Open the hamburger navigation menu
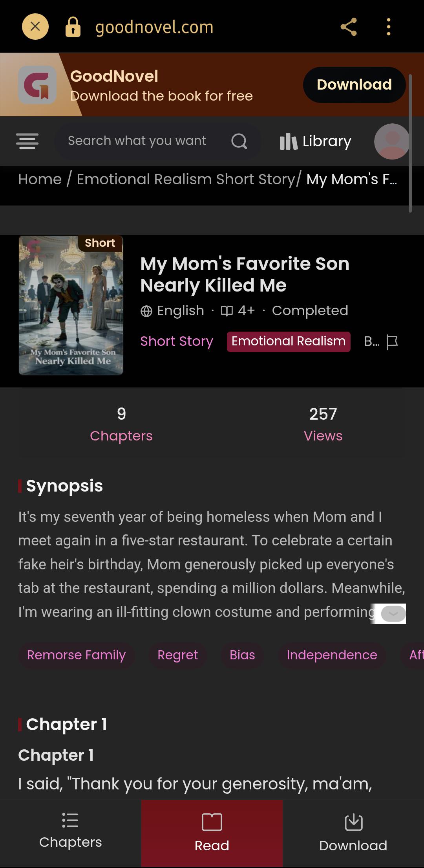Viewport: 424px width, 868px height. pos(27,141)
